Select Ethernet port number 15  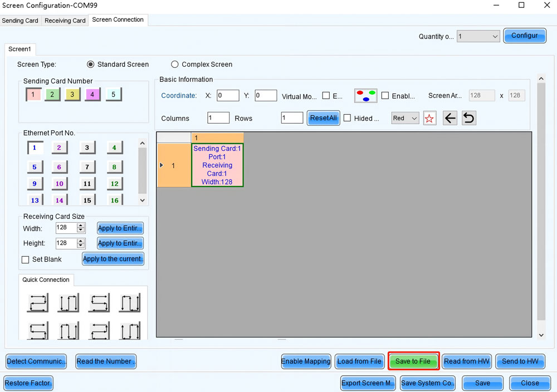coord(87,200)
